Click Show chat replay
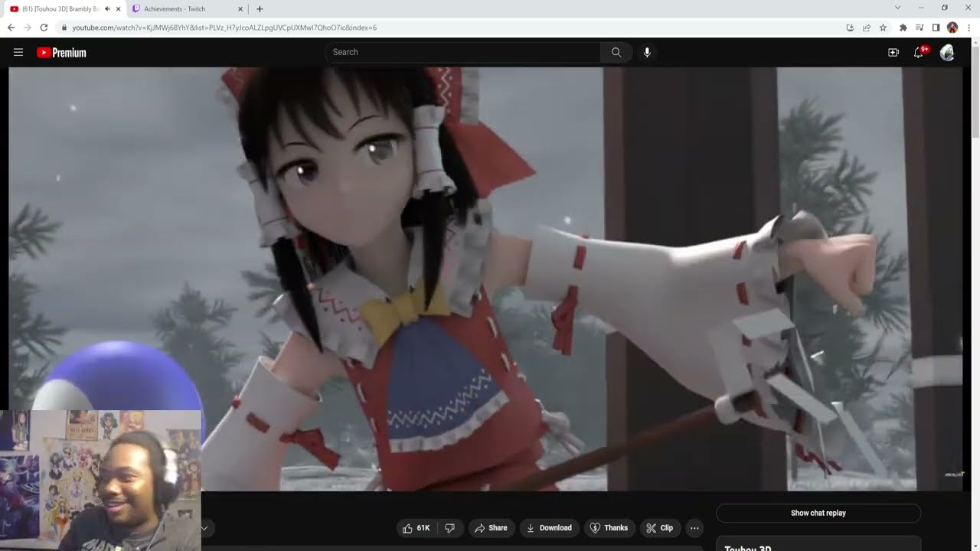The height and width of the screenshot is (551, 980). [818, 513]
